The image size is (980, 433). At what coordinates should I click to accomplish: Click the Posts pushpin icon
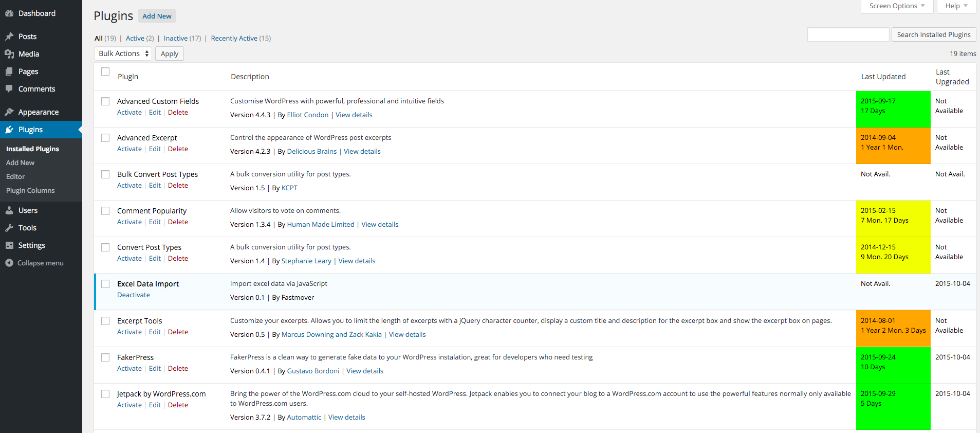tap(9, 37)
